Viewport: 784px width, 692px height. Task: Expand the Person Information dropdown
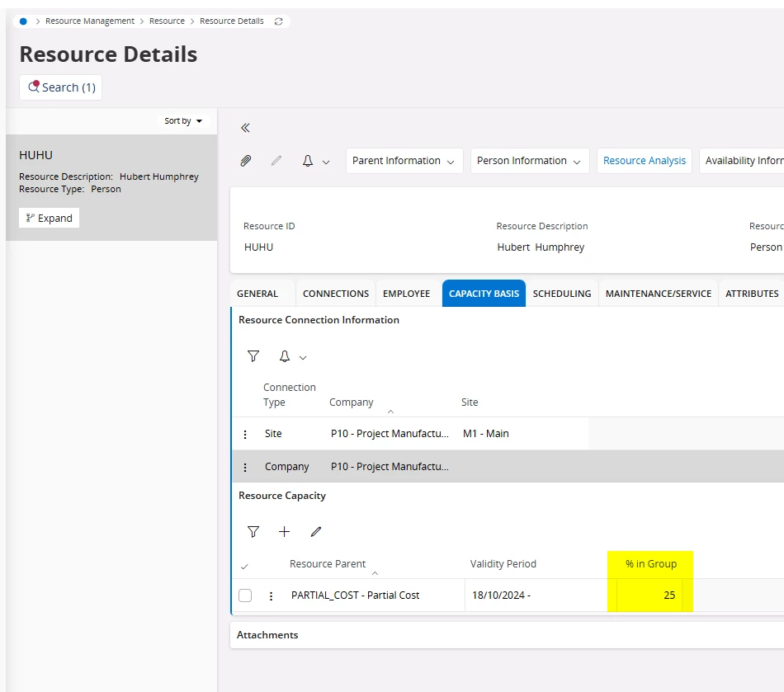click(529, 161)
